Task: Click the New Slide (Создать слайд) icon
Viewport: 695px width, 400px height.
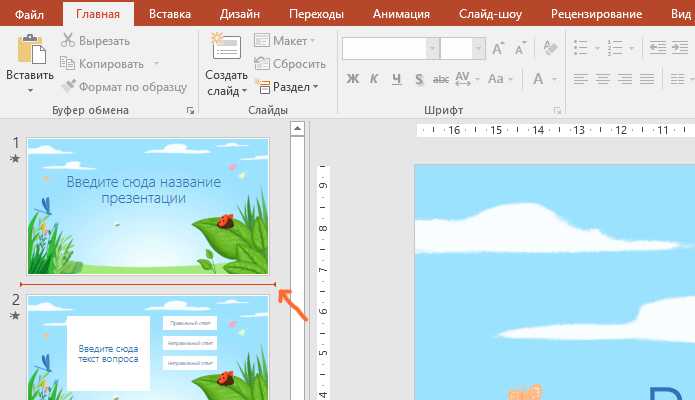Action: [226, 47]
